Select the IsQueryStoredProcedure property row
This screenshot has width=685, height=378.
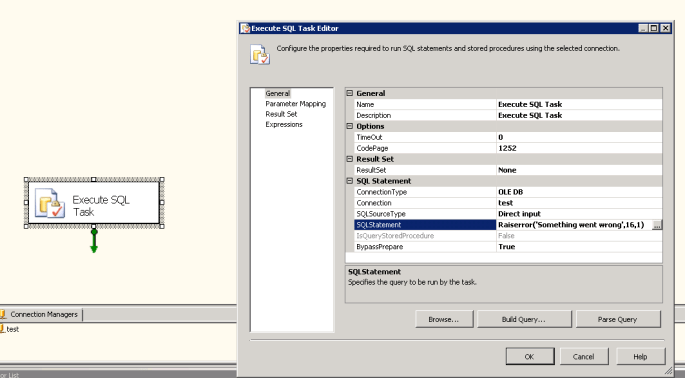[508, 236]
